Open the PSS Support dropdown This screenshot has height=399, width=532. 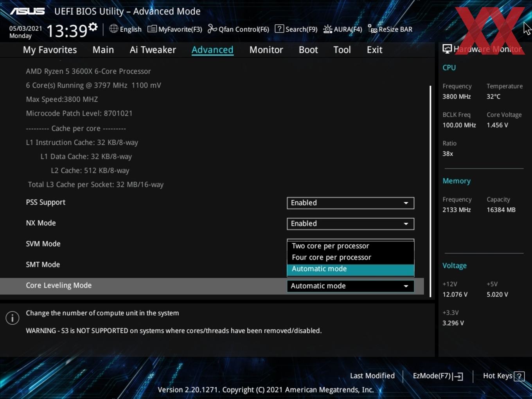click(x=350, y=203)
